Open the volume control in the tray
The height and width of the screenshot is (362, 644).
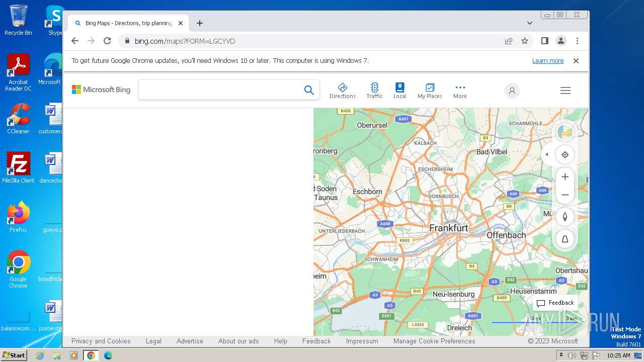pyautogui.click(x=572, y=355)
